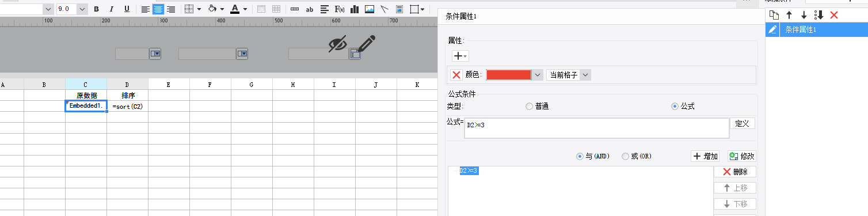Align cell text right
This screenshot has width=868, height=216.
pyautogui.click(x=170, y=9)
